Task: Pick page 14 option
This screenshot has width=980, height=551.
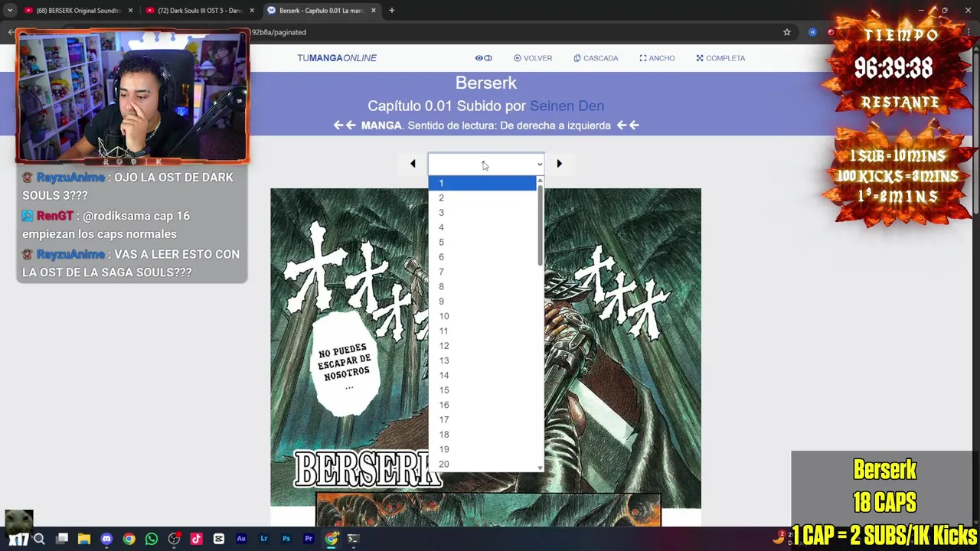Action: click(482, 376)
